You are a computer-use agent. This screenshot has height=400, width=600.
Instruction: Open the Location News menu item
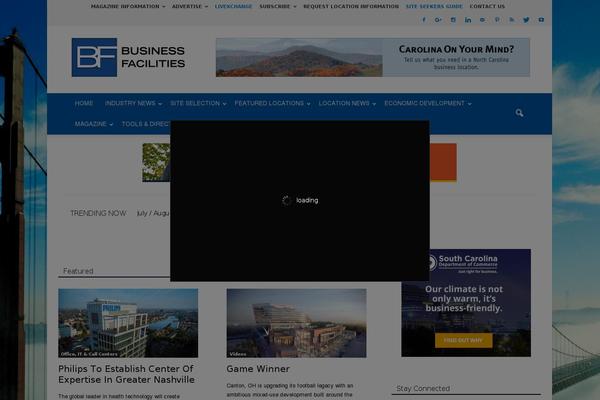coord(344,103)
